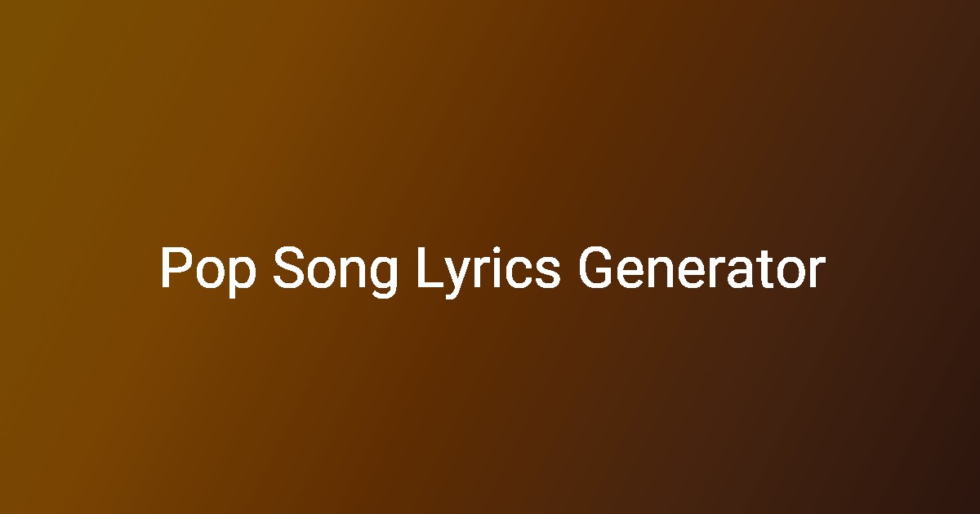
Task: Click the Pop Song Lyrics Generator title
Action: point(492,271)
